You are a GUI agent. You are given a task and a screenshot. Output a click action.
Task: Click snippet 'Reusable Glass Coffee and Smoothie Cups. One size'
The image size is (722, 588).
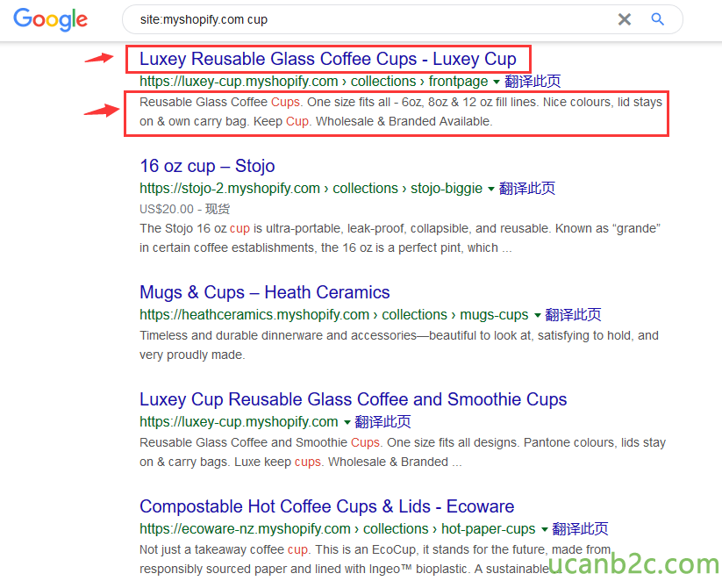[x=403, y=452]
